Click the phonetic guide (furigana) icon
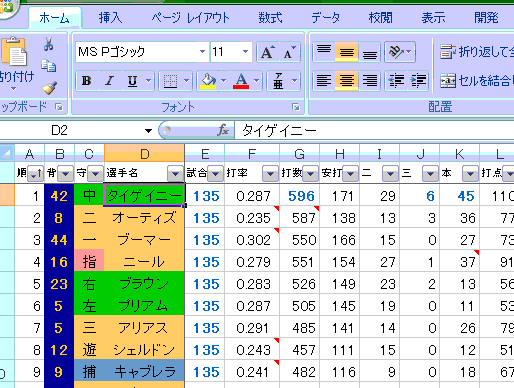The image size is (514, 388). [x=278, y=81]
